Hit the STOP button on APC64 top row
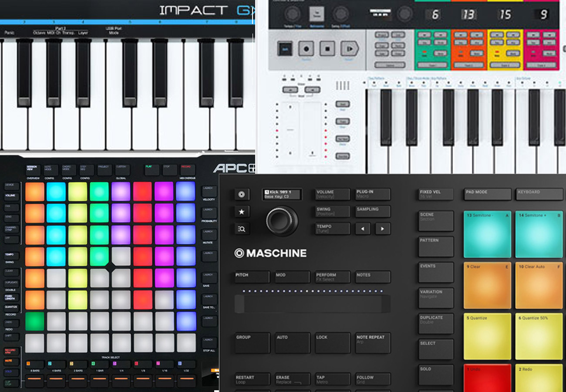The width and height of the screenshot is (566, 392). (170, 169)
